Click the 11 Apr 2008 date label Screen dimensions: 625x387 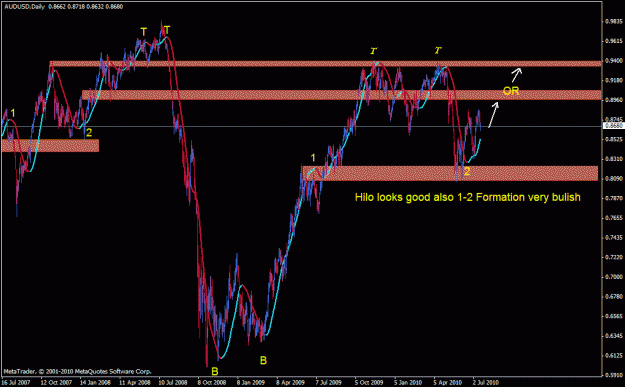pos(135,382)
